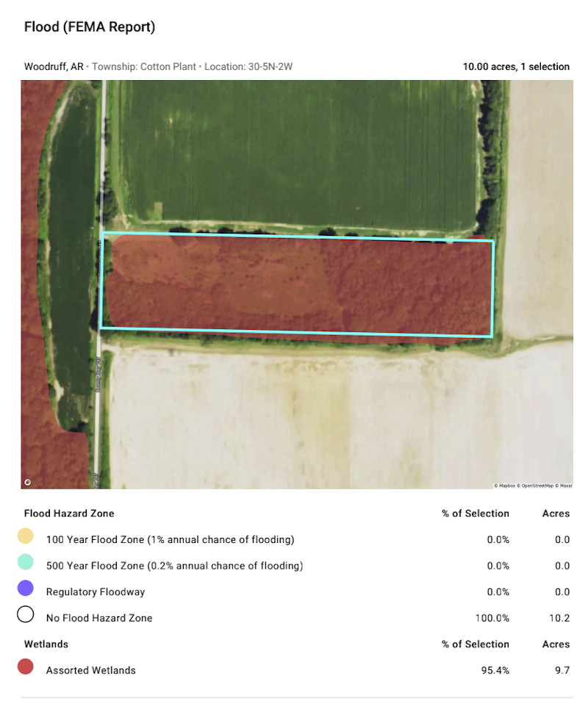Click the Mapbox logo icon on map
This screenshot has width=588, height=703.
(28, 482)
